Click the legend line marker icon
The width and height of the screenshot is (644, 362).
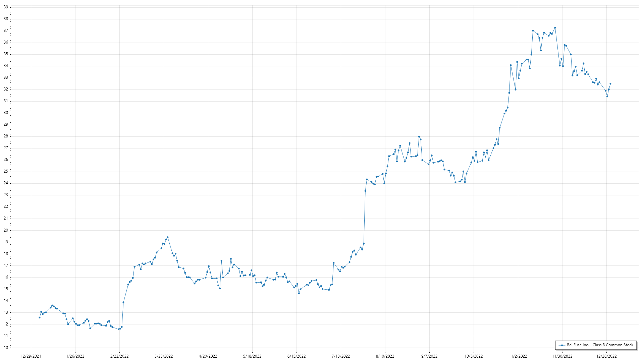coord(561,345)
